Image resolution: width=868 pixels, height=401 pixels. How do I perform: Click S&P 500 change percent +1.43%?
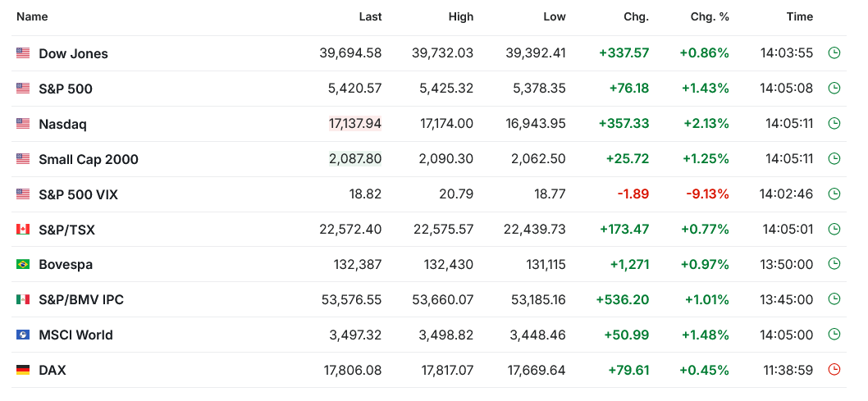706,88
